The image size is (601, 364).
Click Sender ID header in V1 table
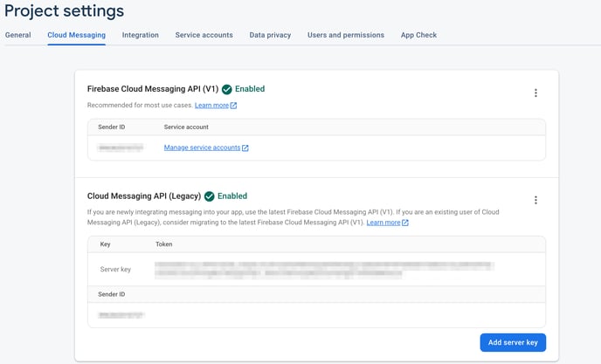point(112,127)
